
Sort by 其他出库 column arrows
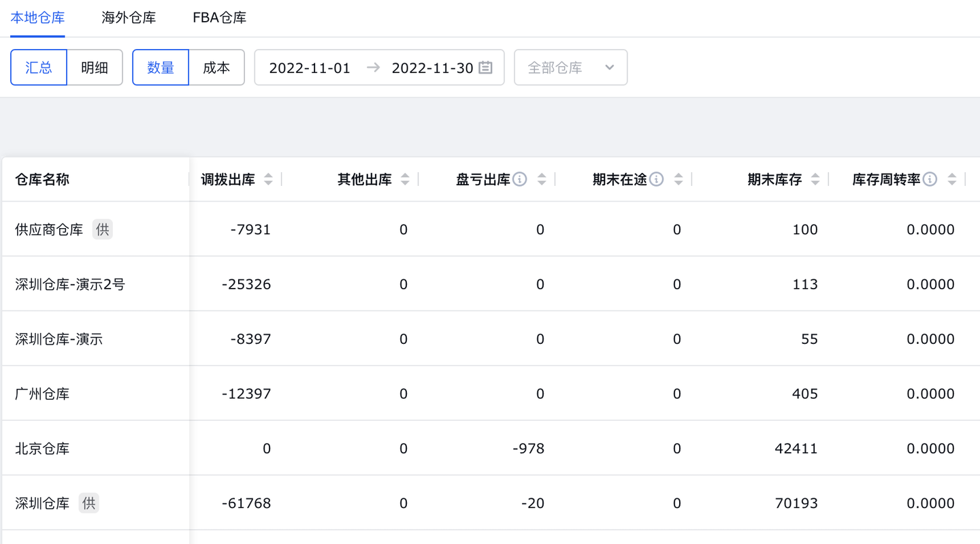[406, 179]
